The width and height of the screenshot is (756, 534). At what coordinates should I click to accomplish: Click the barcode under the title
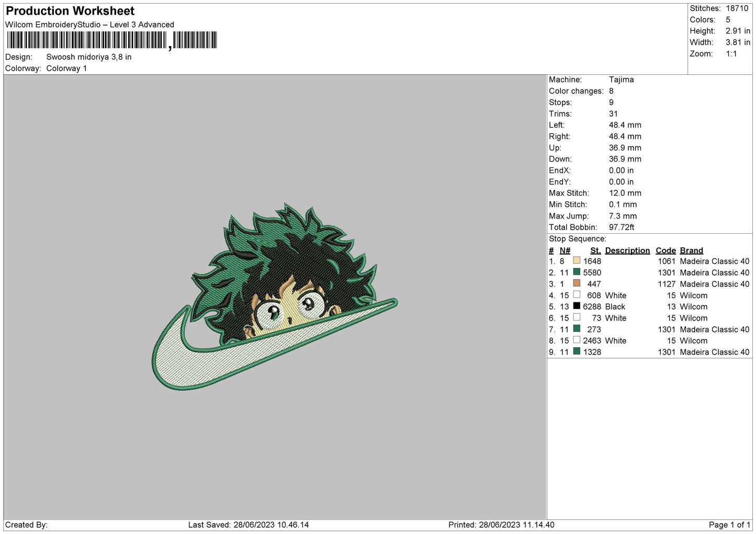tap(112, 40)
